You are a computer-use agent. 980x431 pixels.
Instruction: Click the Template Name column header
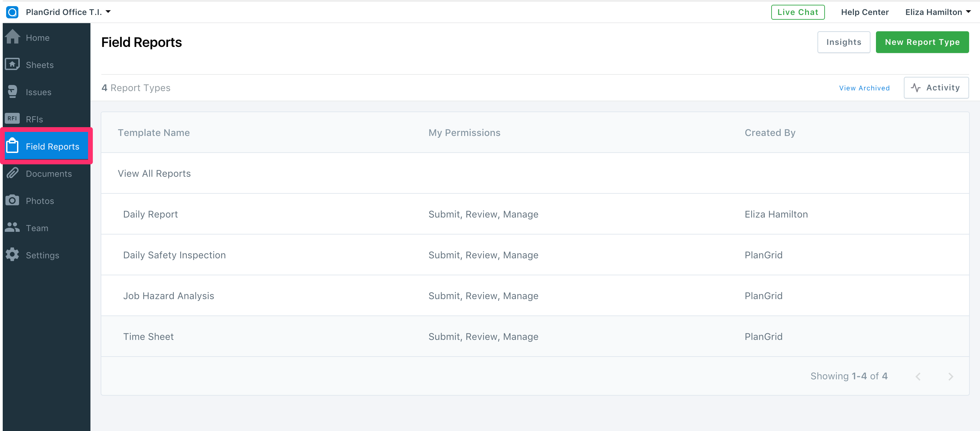(x=154, y=133)
